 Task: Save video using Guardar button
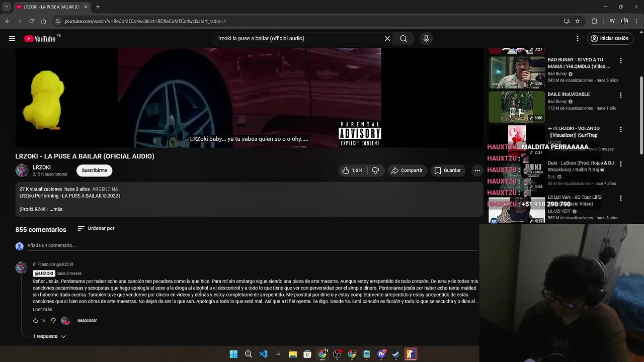447,170
